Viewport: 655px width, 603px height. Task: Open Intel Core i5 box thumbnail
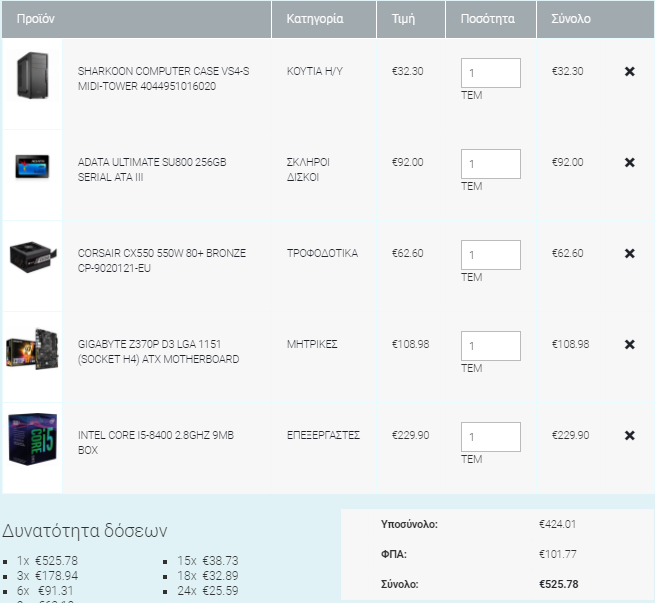33,439
